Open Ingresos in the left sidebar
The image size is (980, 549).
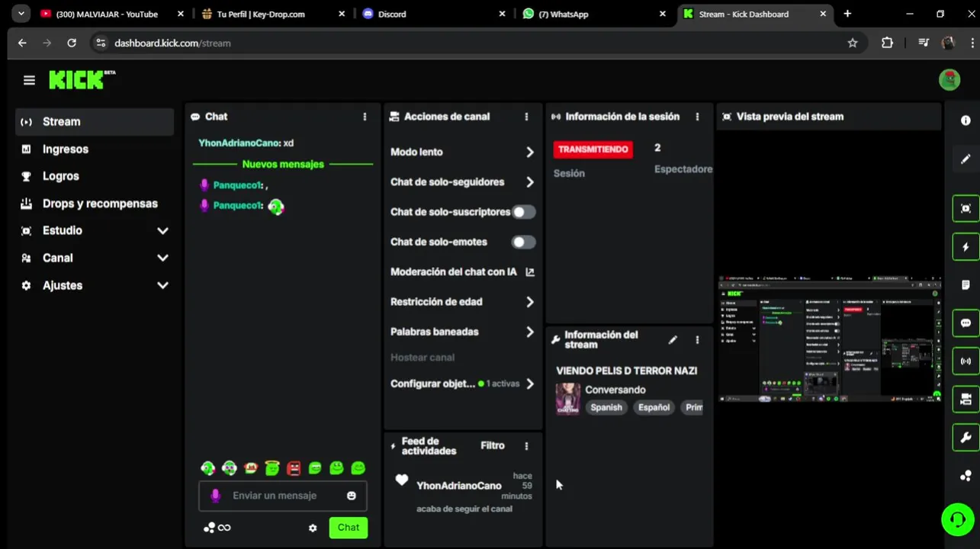click(x=95, y=149)
